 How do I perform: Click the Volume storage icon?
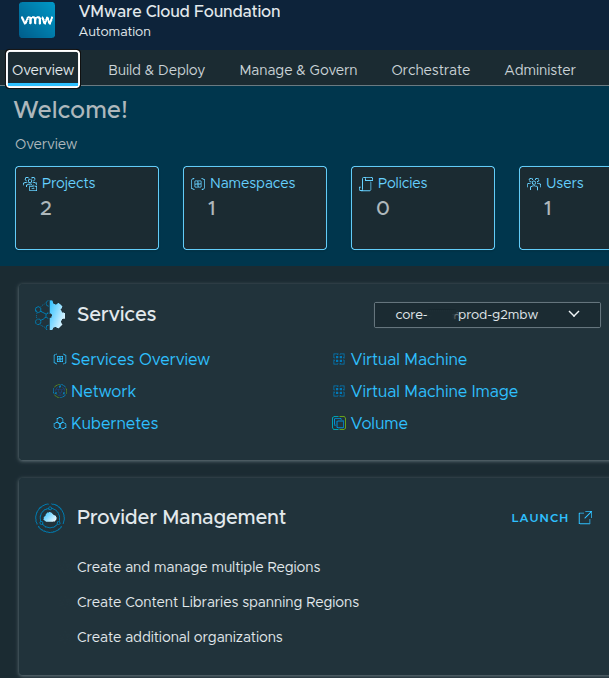(339, 423)
